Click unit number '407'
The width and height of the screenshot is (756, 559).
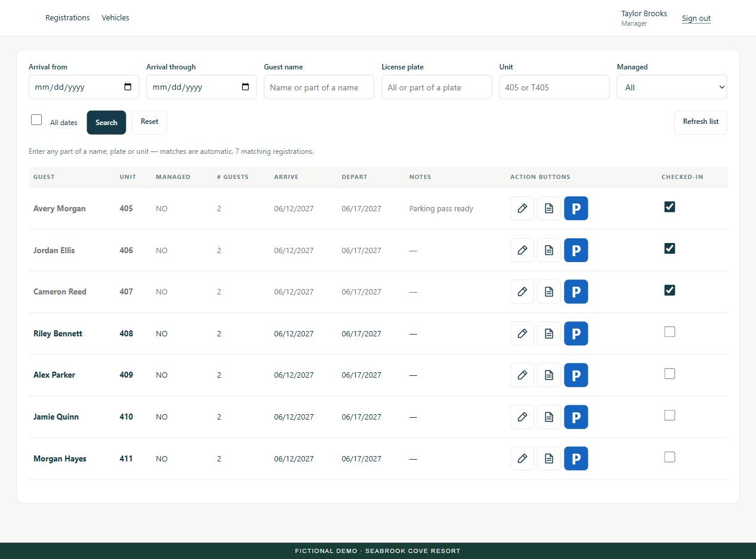[x=126, y=292]
